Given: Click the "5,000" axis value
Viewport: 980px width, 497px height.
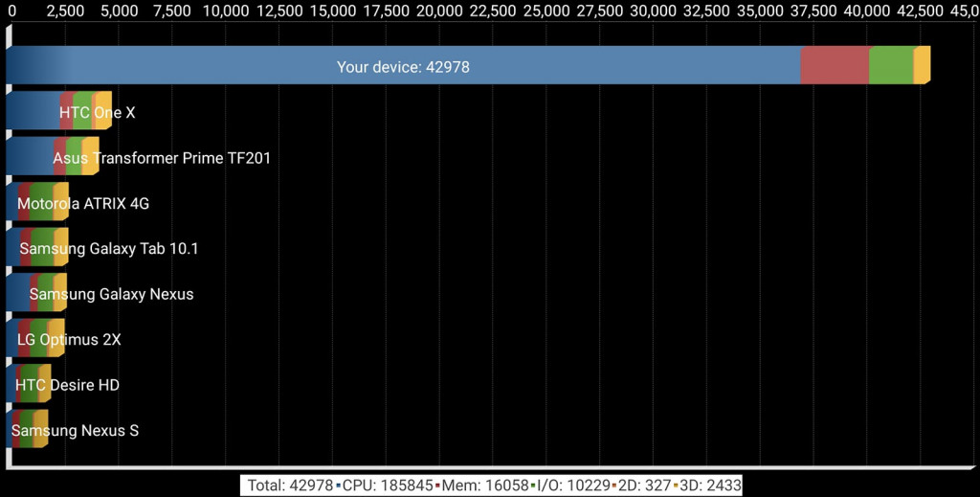Looking at the screenshot, I should [x=119, y=11].
